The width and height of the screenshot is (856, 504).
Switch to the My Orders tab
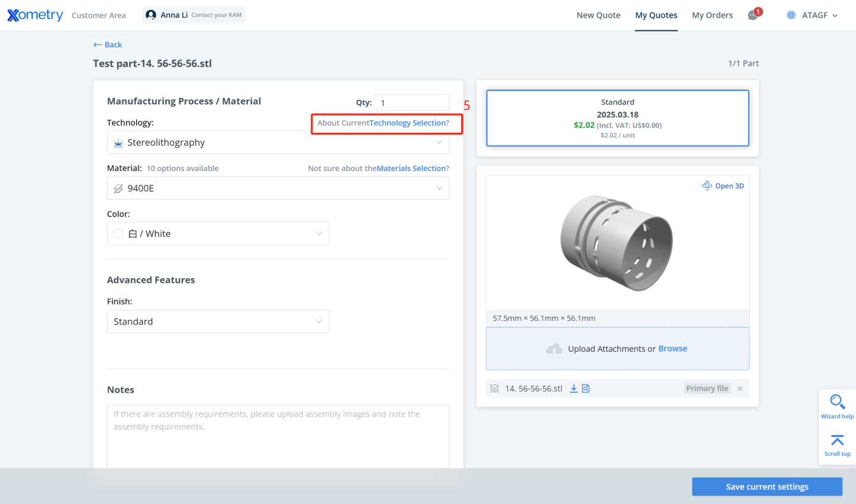tap(712, 15)
